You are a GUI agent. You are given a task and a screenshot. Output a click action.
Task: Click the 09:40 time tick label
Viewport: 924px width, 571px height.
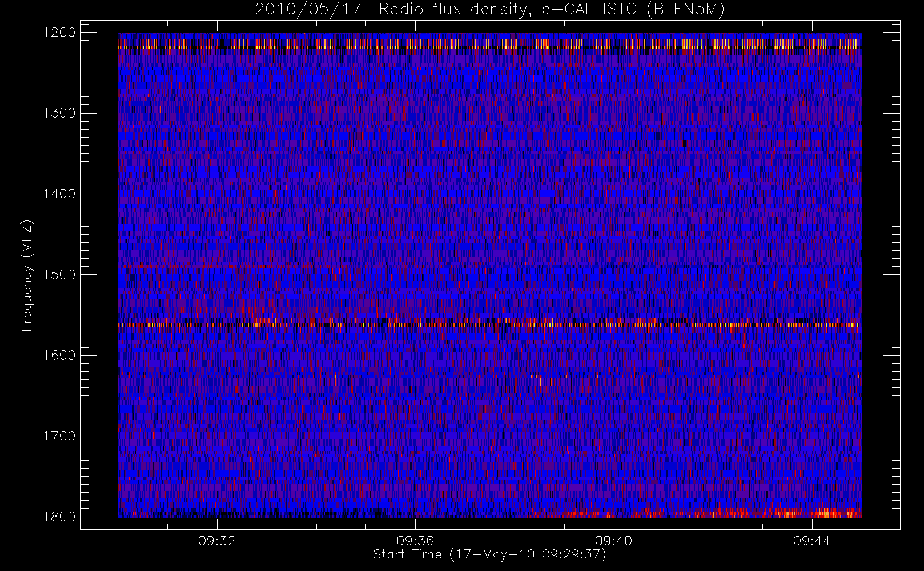point(614,541)
